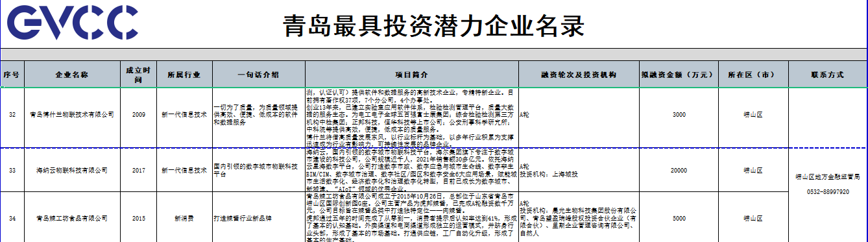The width and height of the screenshot is (868, 242).
Task: Select the 成立时间 column header
Action: click(x=138, y=75)
